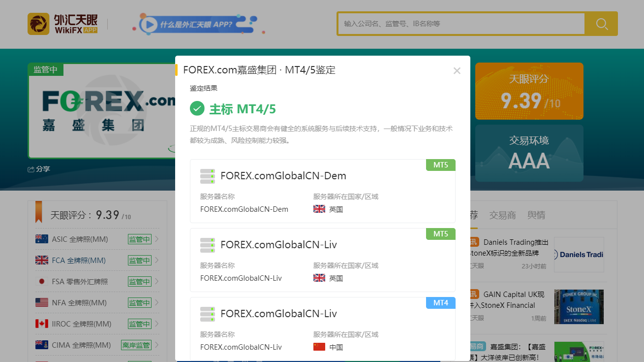Open the 交易环境 AAA card
Viewport: 644px width, 362px height.
pos(529,153)
